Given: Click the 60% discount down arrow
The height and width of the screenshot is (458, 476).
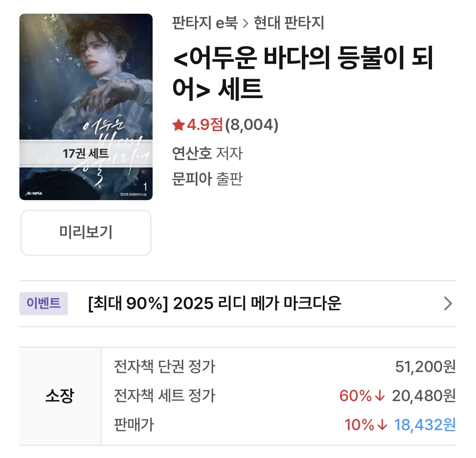Looking at the screenshot, I should [380, 396].
